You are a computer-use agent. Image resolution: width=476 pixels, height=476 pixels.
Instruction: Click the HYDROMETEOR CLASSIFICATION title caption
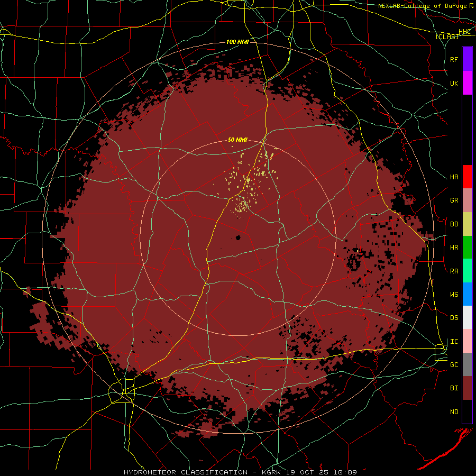(186, 472)
